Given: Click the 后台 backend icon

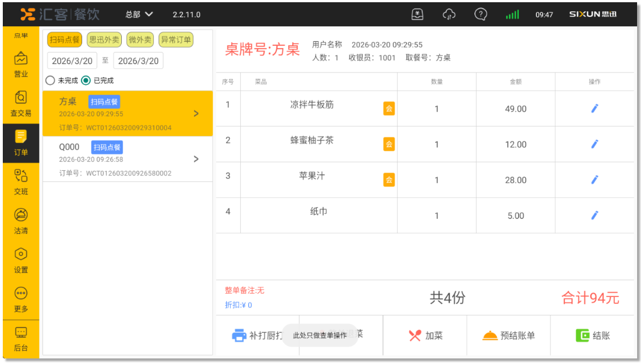Looking at the screenshot, I should [x=21, y=338].
